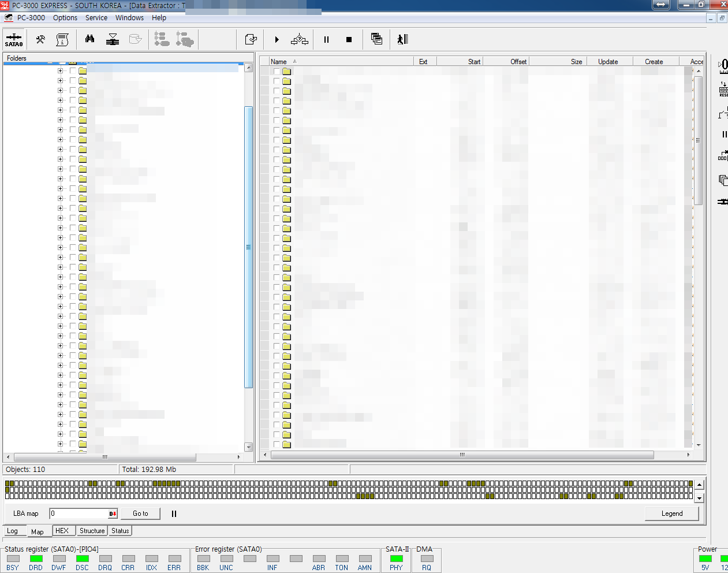Sort file list by Size column
The image size is (728, 573).
[x=558, y=61]
